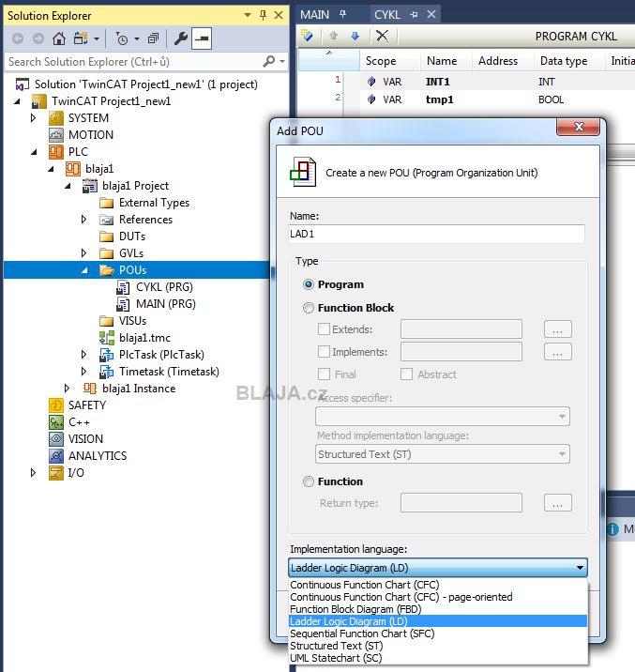
Task: Click the blaja1.tmc file icon
Action: pos(107,338)
